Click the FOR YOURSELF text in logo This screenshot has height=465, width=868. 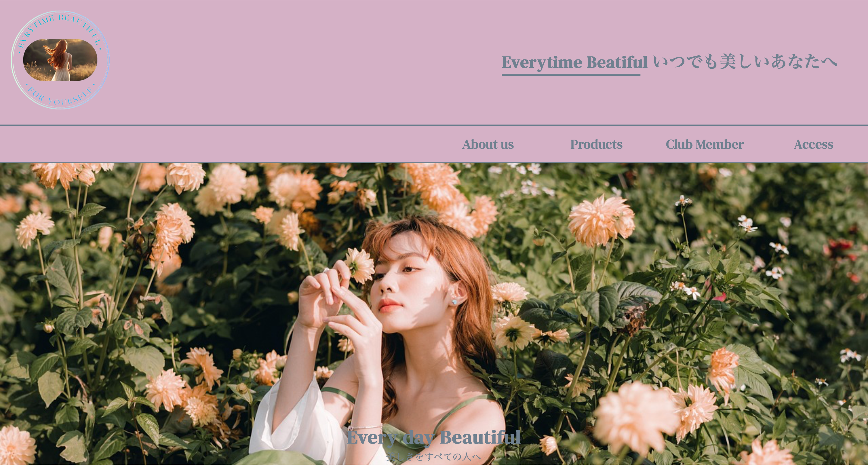[x=60, y=96]
